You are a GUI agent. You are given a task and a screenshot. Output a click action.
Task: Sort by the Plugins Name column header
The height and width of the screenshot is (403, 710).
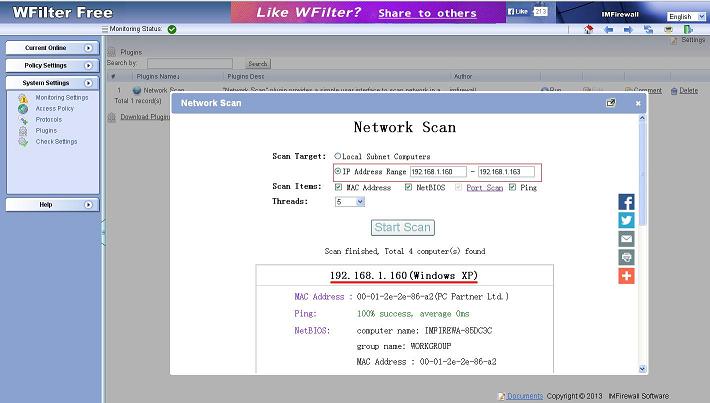point(158,77)
